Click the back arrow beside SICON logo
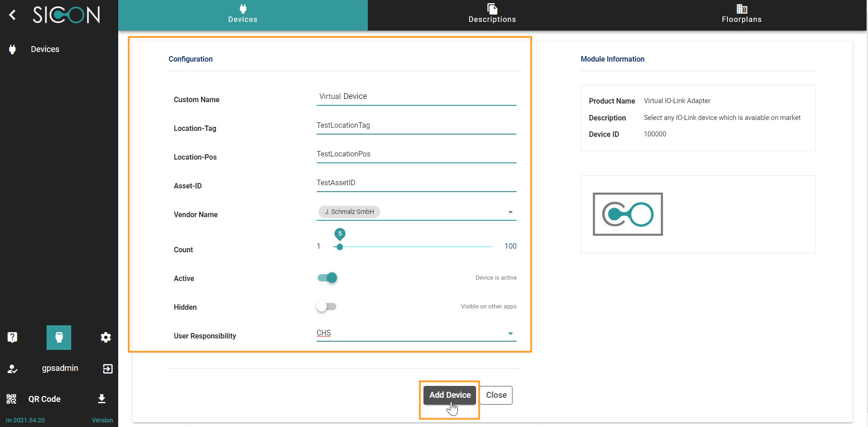This screenshot has width=868, height=427. (12, 15)
